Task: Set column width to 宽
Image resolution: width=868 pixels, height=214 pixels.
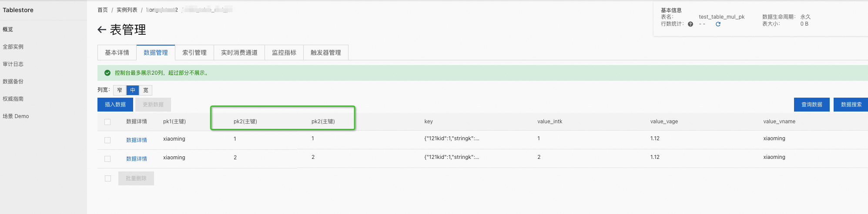Action: pos(146,90)
